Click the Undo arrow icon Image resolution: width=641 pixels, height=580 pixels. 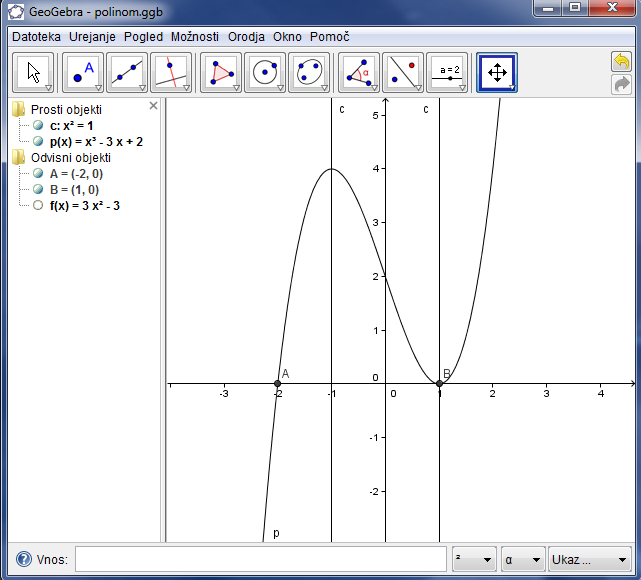coord(621,62)
